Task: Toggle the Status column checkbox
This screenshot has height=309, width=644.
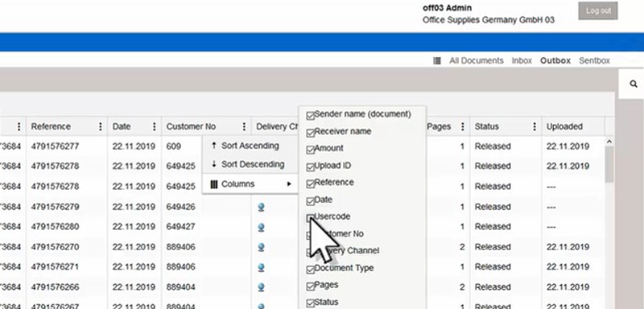Action: pyautogui.click(x=311, y=303)
